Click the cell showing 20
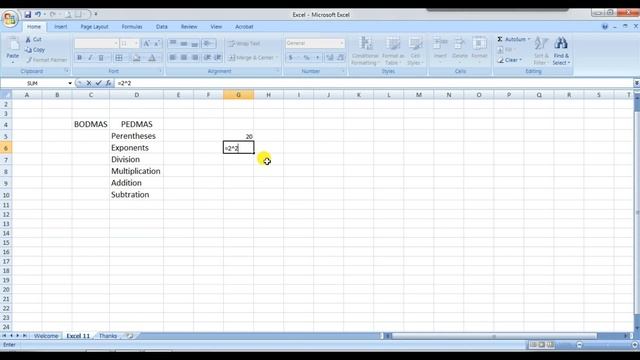The image size is (640, 360). click(x=238, y=136)
